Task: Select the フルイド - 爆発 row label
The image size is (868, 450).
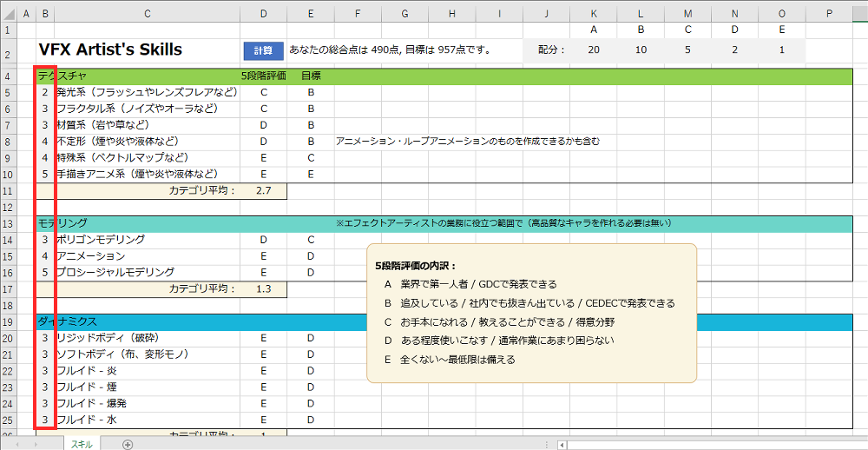Action: (x=92, y=403)
